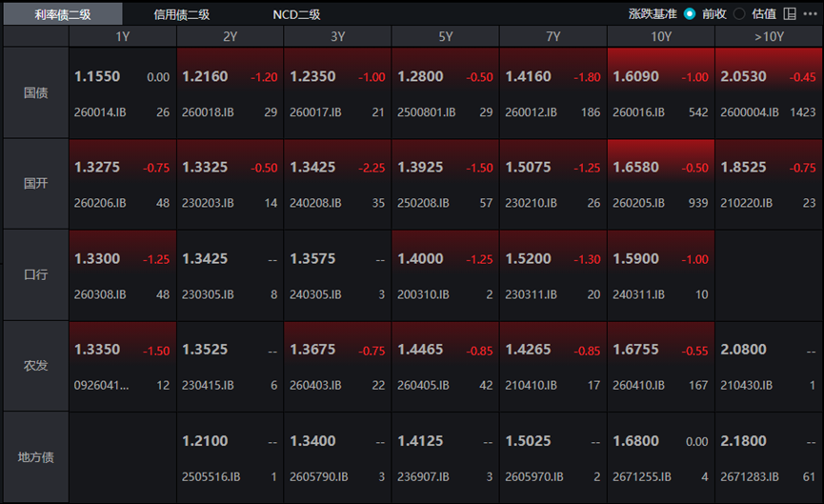824x504 pixels.
Task: Open the more options ellipsis menu
Action: tap(810, 14)
